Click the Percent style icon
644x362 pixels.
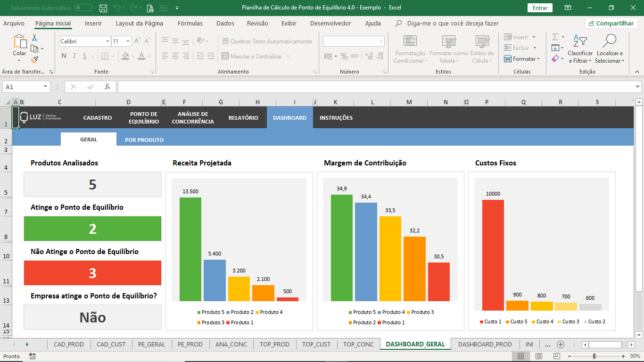pos(344,56)
